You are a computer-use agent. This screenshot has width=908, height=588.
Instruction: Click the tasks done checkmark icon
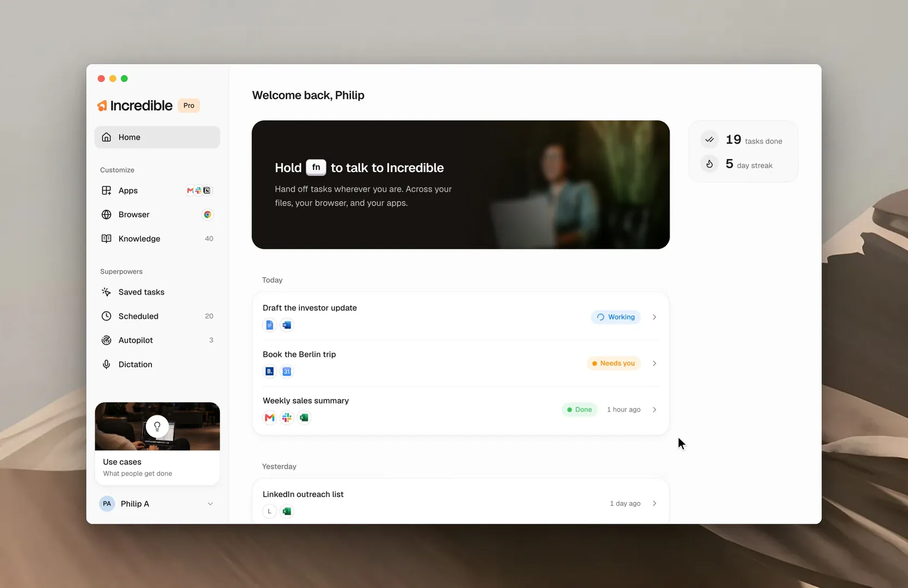tap(709, 140)
